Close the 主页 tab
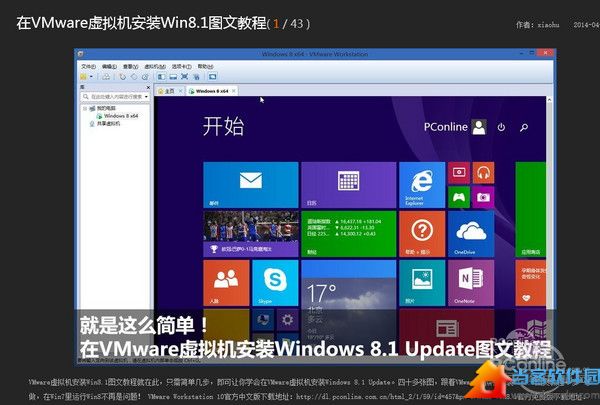 181,91
